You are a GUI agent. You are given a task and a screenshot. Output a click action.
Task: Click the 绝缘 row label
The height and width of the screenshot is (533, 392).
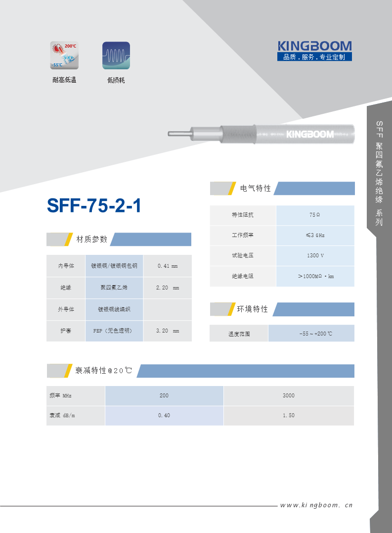tap(66, 288)
